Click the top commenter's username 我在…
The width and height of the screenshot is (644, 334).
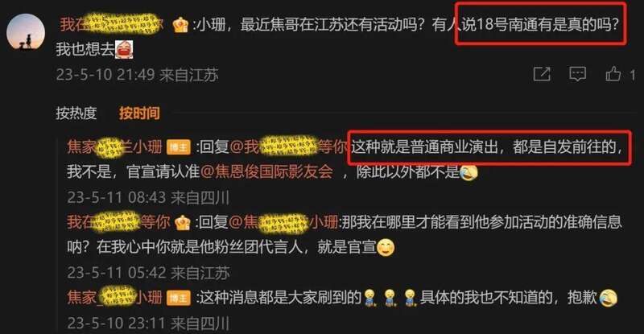pos(111,24)
